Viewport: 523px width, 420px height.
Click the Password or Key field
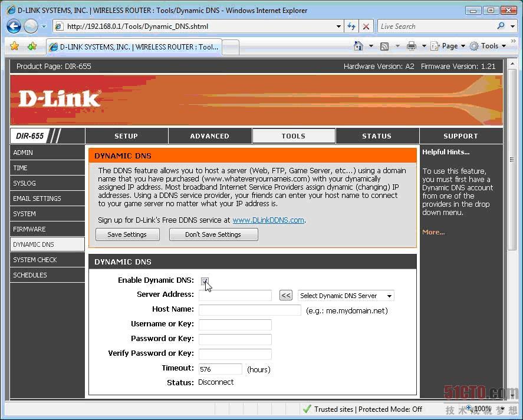coord(235,339)
